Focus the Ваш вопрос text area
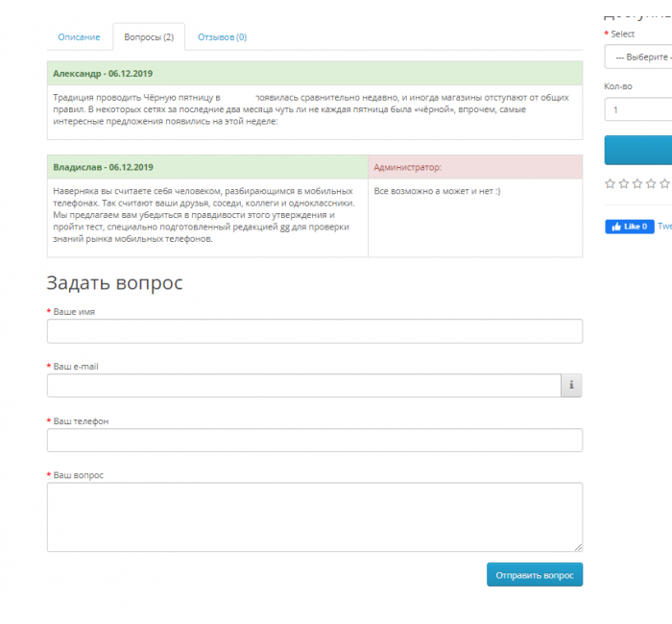The height and width of the screenshot is (624, 672). click(x=315, y=517)
